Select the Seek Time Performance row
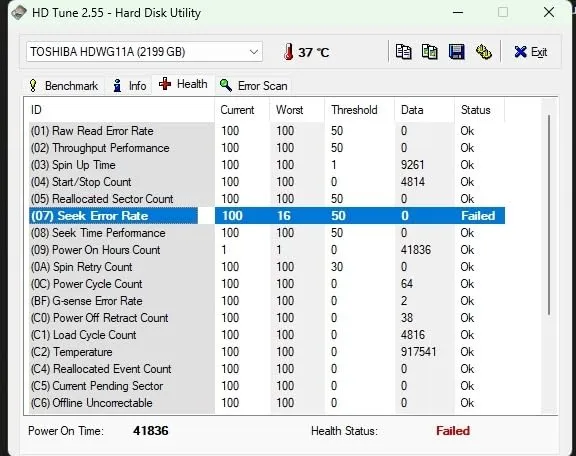576x456 pixels. pyautogui.click(x=267, y=233)
